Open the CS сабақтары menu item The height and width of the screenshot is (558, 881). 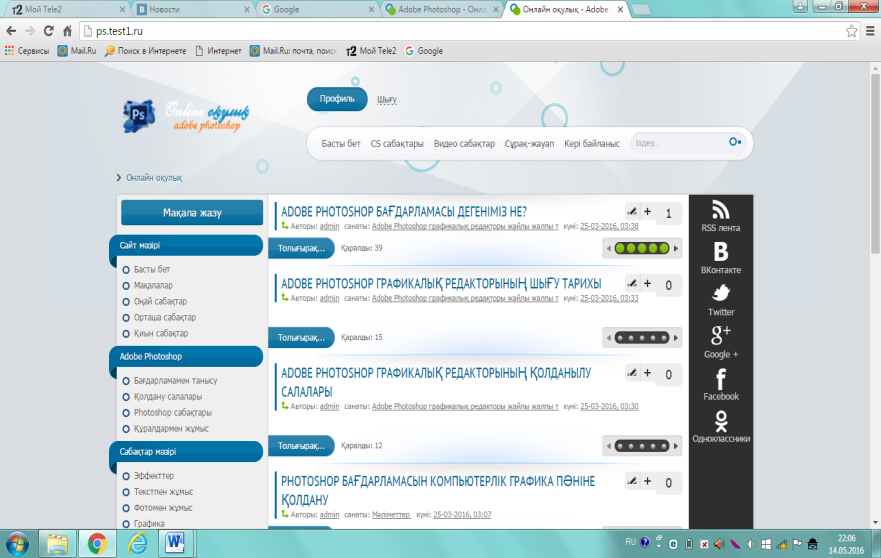click(397, 143)
